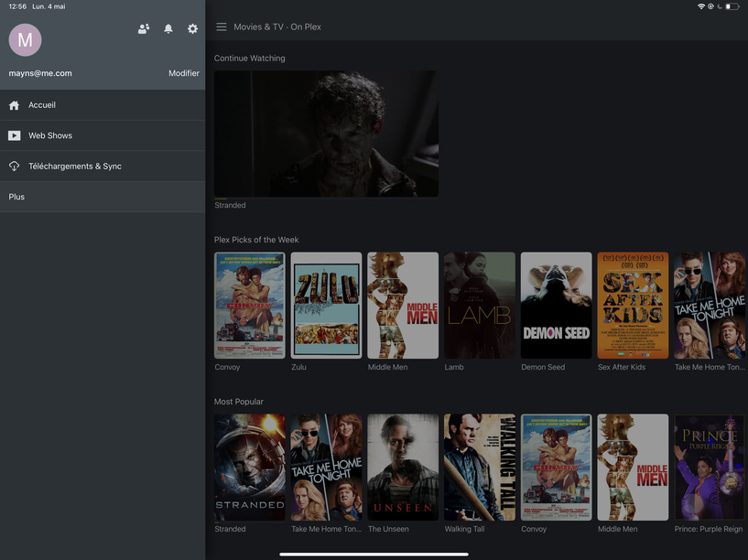Open the Stranded poster in Most Popular
748x560 pixels.
(x=250, y=467)
